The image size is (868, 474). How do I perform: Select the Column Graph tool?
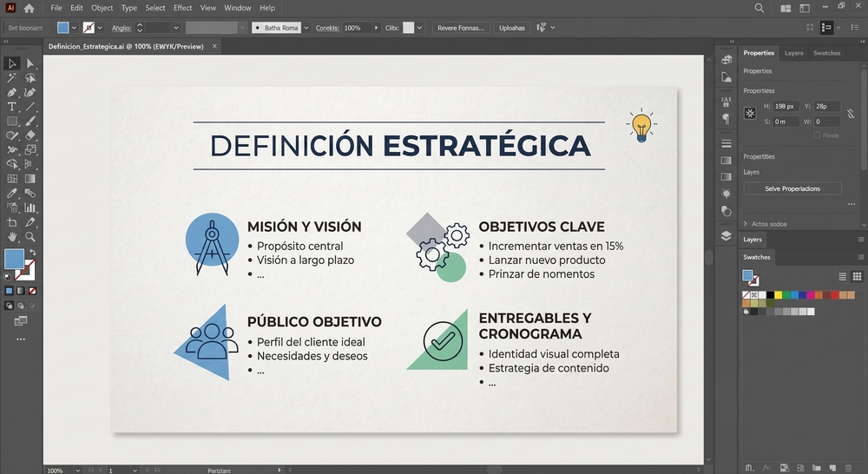30,207
